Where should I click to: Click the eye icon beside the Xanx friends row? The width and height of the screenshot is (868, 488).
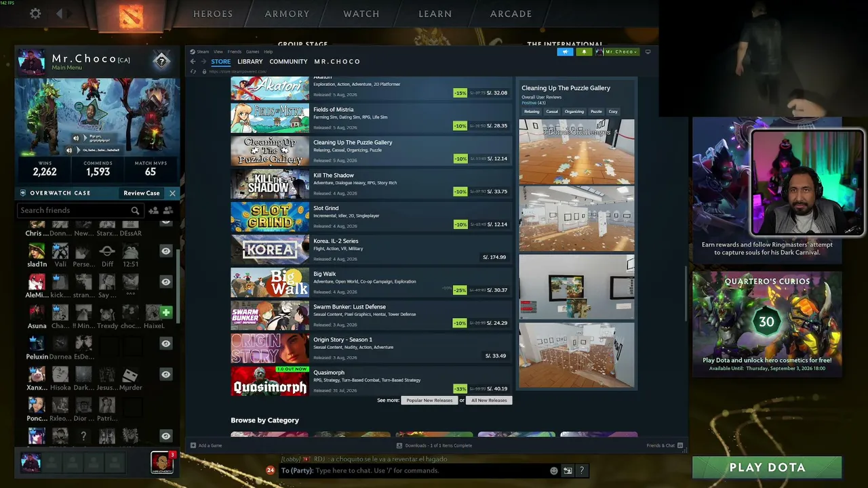point(165,374)
